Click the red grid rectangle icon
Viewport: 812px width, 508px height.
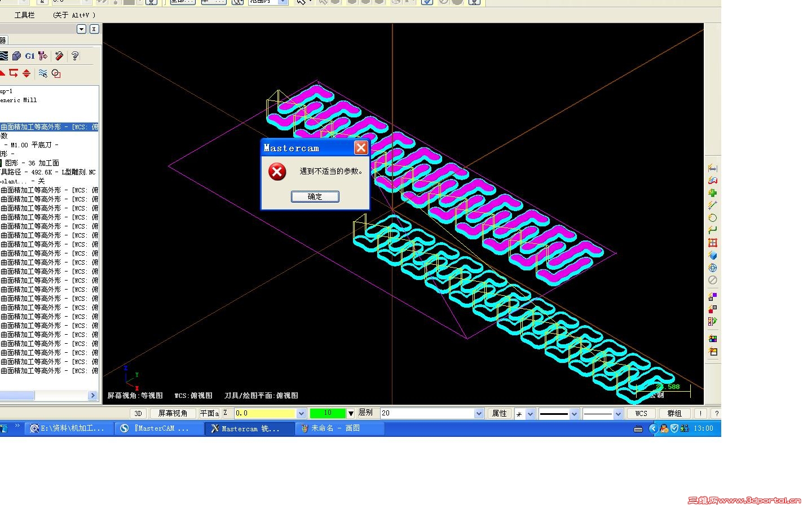coord(713,243)
